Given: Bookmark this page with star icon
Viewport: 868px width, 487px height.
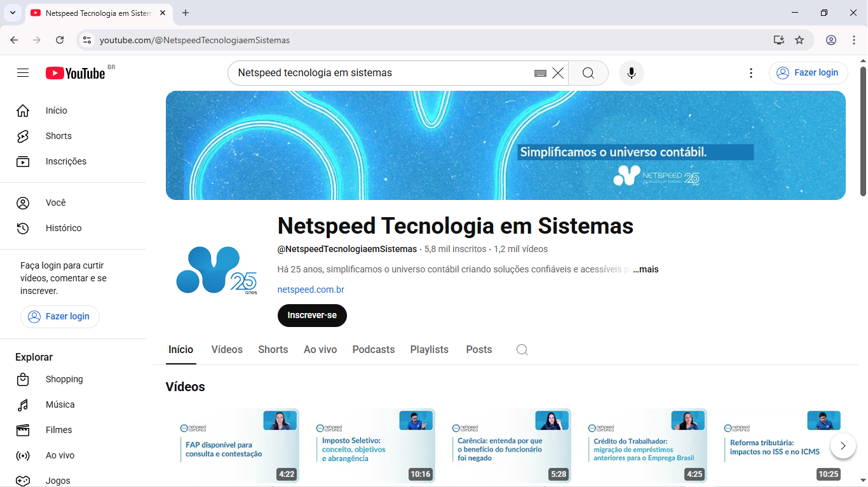Looking at the screenshot, I should (799, 40).
